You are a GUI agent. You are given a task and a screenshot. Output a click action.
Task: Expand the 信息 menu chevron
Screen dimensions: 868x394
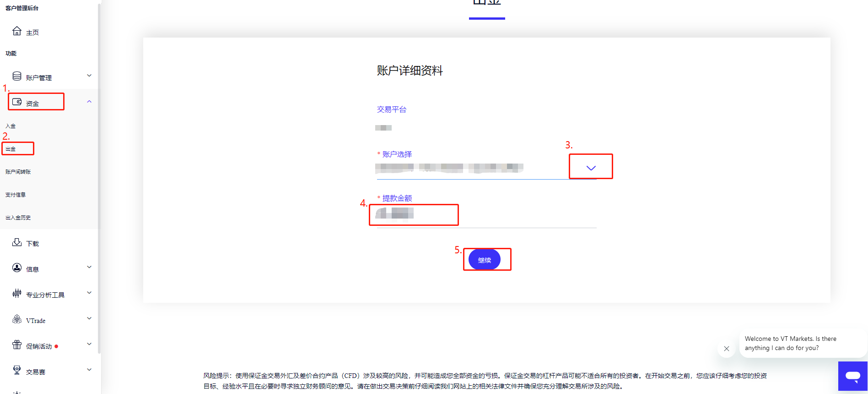coord(89,267)
